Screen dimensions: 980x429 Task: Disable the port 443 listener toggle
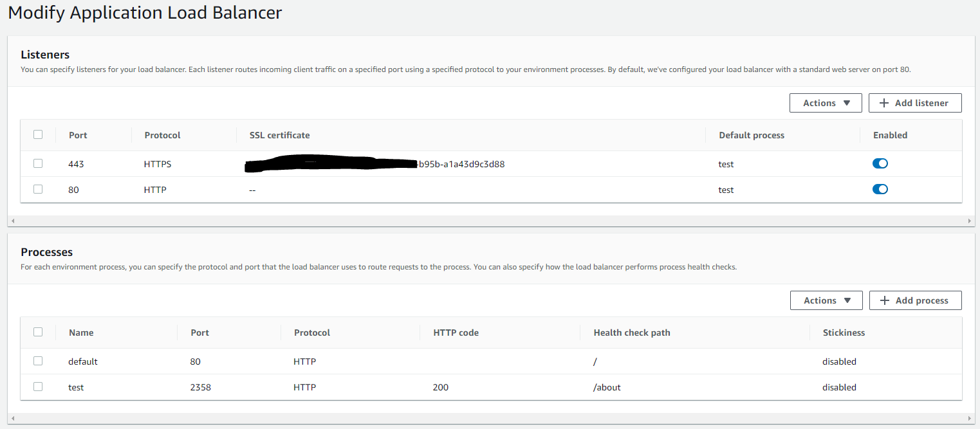click(x=880, y=163)
